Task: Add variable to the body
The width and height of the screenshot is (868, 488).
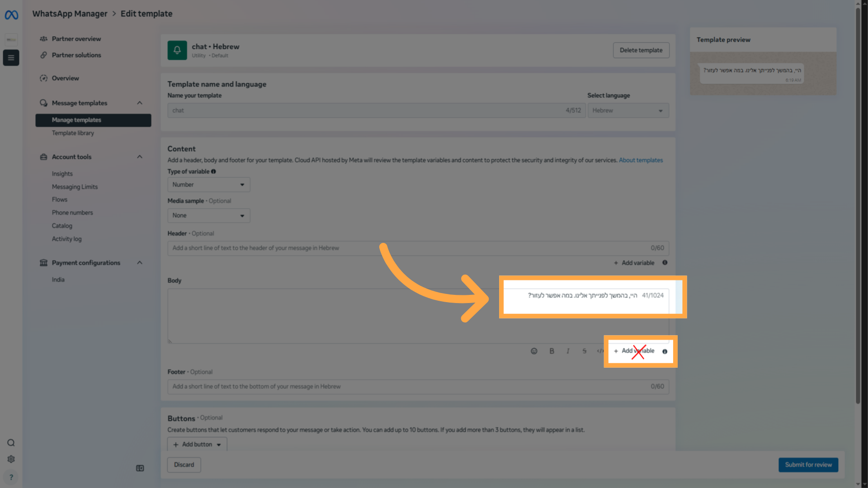Action: [634, 351]
